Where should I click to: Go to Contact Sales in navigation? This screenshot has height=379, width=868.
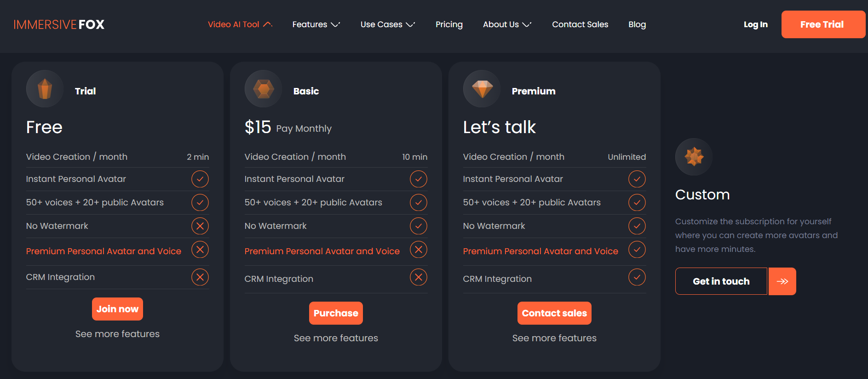click(580, 24)
